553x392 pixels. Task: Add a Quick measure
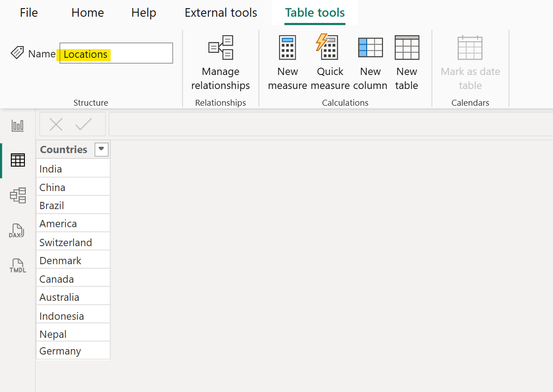coord(330,63)
